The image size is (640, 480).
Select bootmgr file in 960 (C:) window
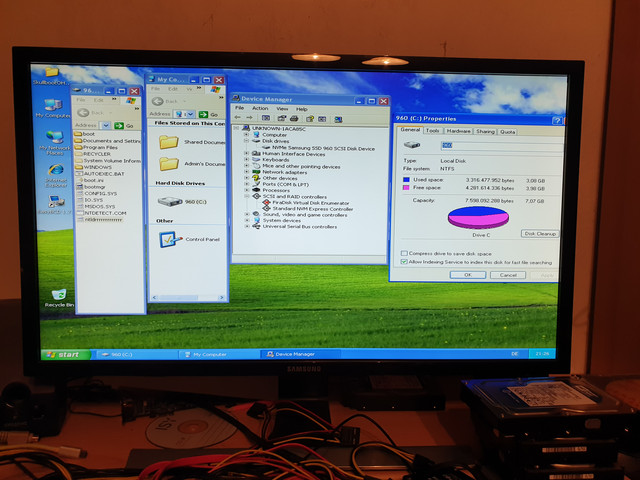point(91,187)
